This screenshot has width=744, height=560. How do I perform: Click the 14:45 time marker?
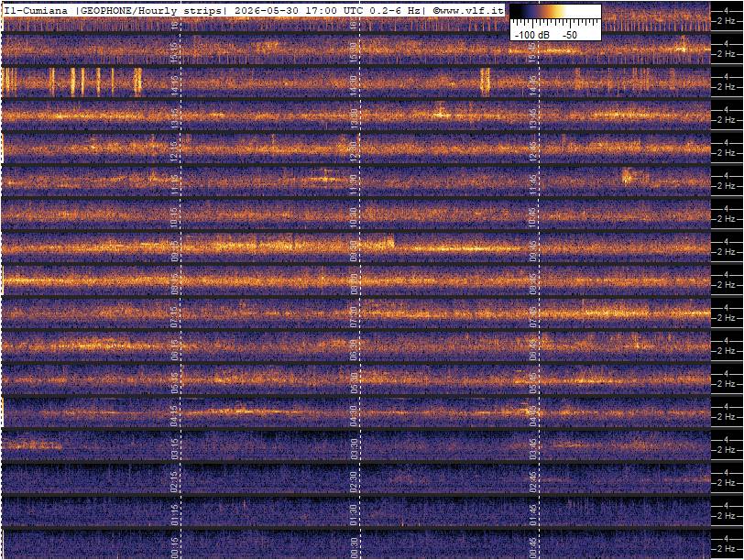tap(533, 85)
